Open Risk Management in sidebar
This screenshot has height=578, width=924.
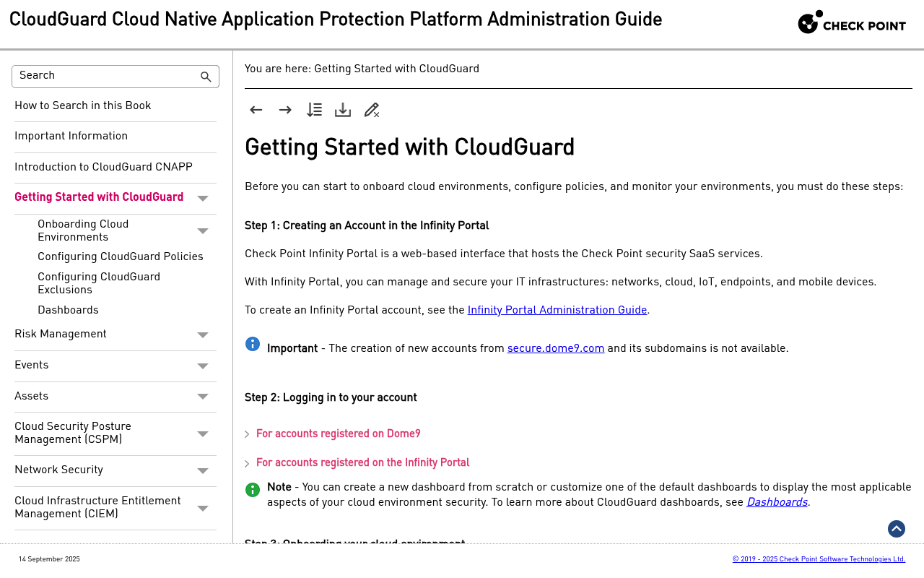[61, 335]
